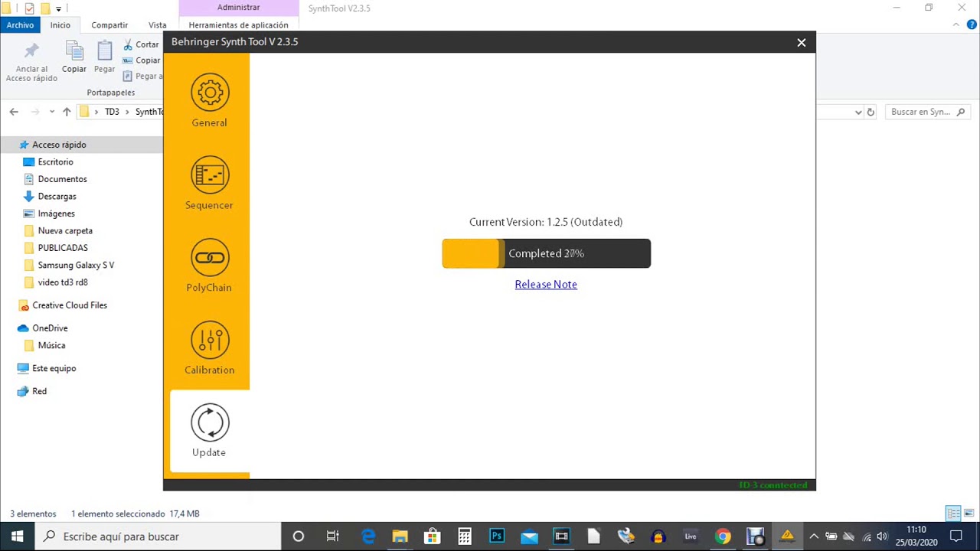Click the Buscar en Synth search box
This screenshot has width=980, height=551.
click(926, 112)
